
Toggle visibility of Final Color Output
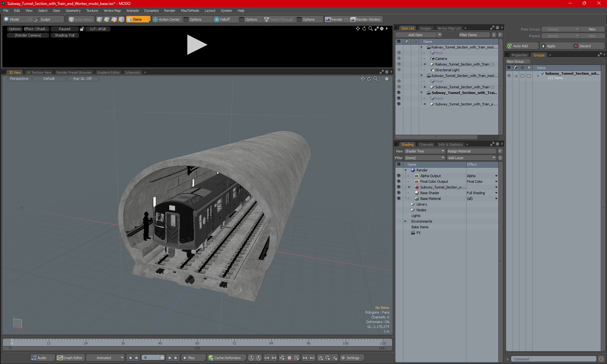pyautogui.click(x=399, y=182)
